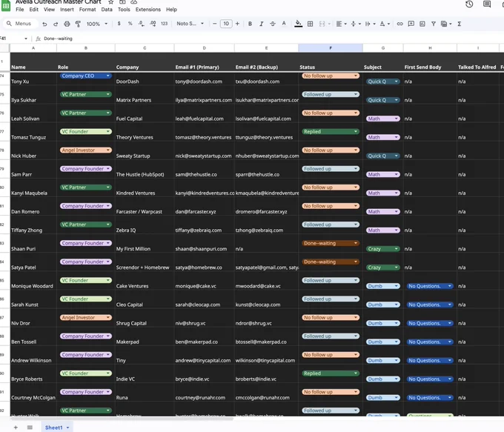Click the merge cells icon
504x432 pixels.
tap(322, 24)
